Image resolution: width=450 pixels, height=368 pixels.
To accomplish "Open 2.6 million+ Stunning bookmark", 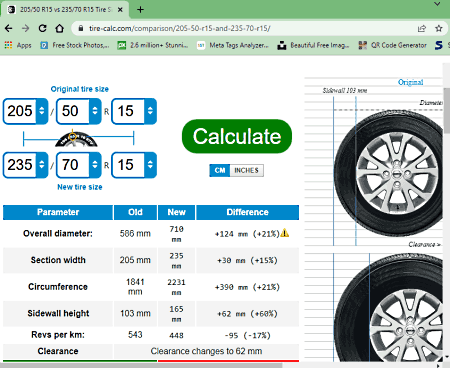I will coord(153,45).
